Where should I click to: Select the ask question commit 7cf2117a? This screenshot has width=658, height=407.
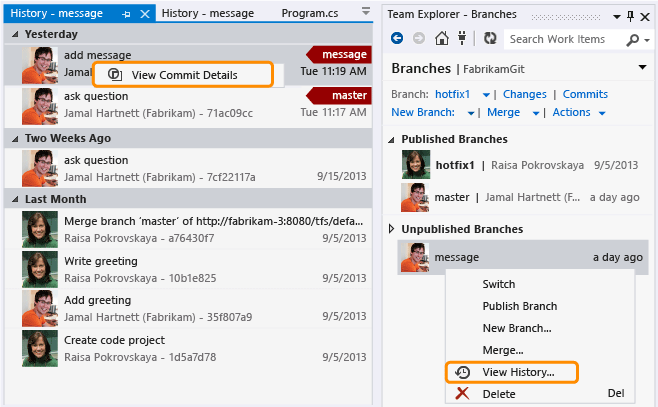tap(188, 168)
